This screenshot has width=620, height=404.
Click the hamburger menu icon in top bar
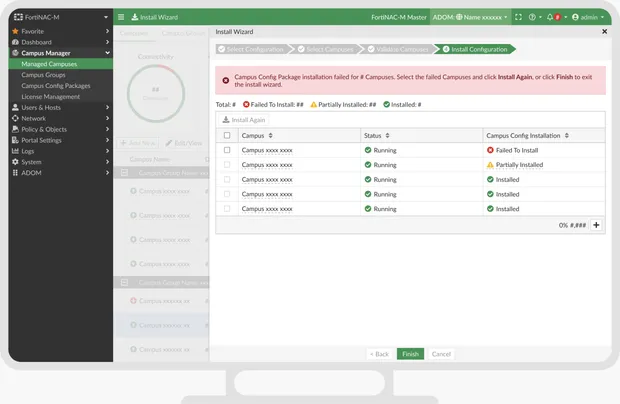tap(121, 17)
